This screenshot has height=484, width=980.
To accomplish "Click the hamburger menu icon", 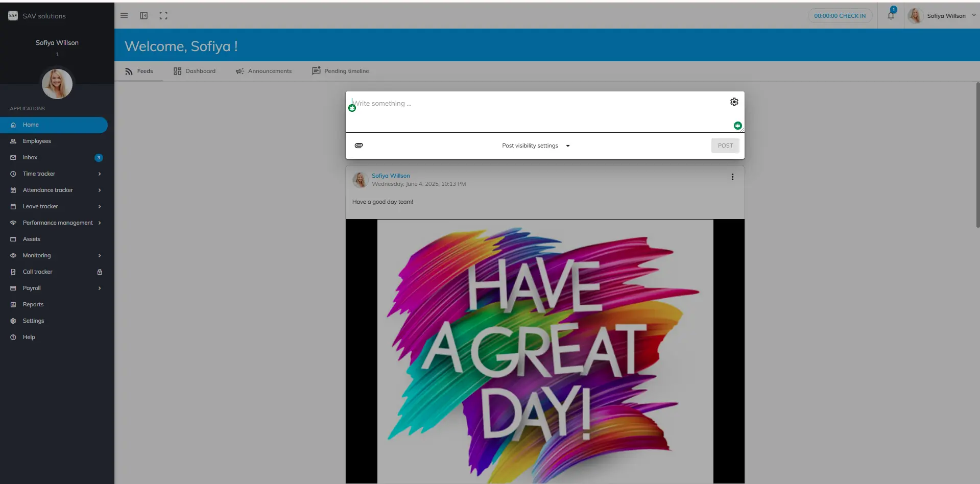I will pyautogui.click(x=124, y=16).
